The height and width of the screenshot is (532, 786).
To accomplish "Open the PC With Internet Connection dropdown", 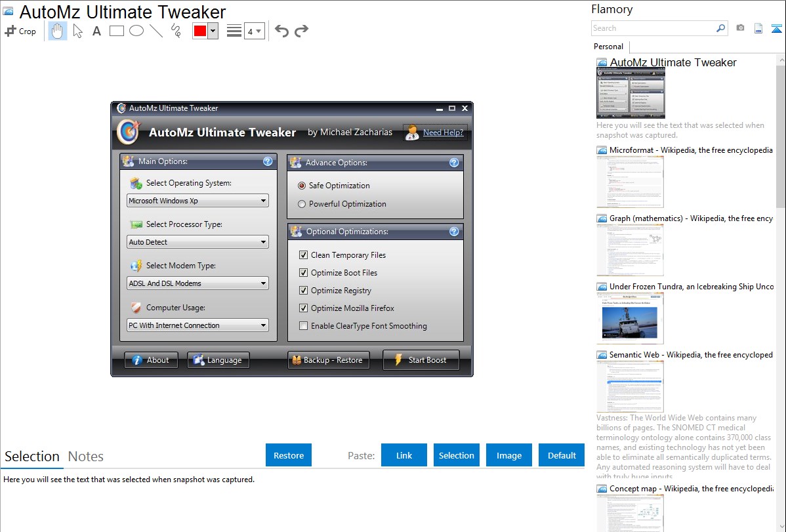I will coord(197,325).
